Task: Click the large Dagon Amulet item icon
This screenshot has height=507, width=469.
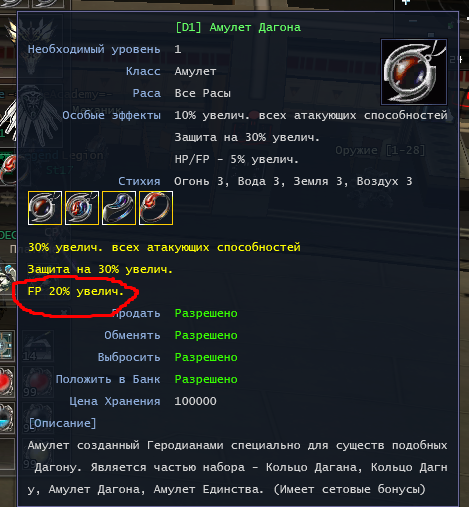Action: tap(414, 72)
